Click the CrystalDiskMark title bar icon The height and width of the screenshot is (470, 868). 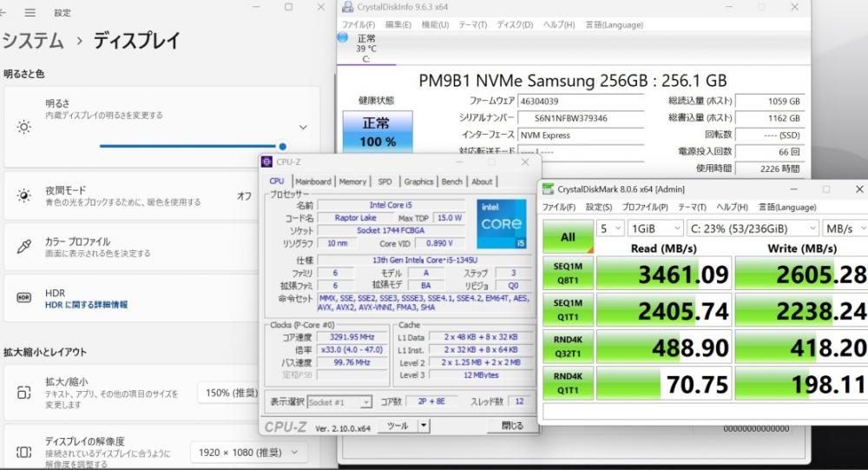(548, 189)
